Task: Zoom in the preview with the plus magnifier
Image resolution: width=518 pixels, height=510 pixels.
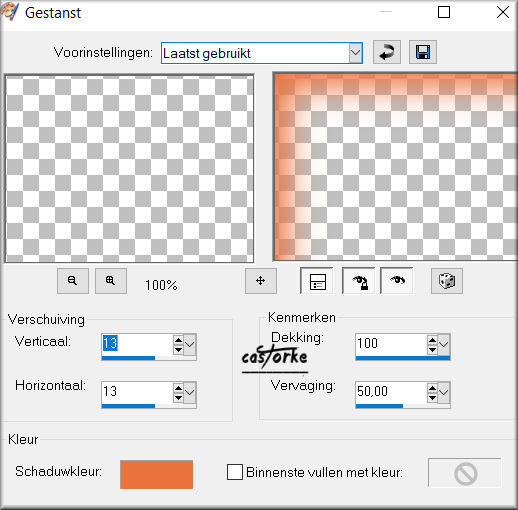Action: pos(111,281)
